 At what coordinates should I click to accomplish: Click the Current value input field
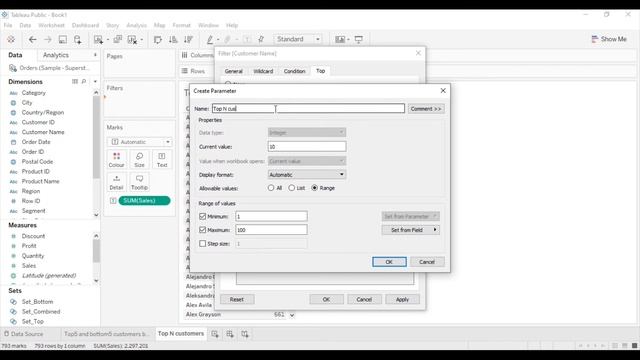coord(307,147)
